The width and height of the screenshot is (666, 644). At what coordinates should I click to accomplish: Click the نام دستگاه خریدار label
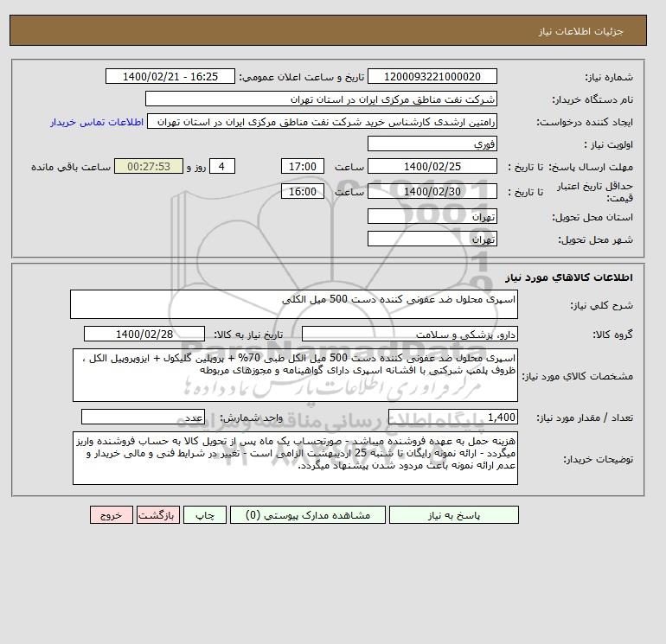click(x=592, y=99)
